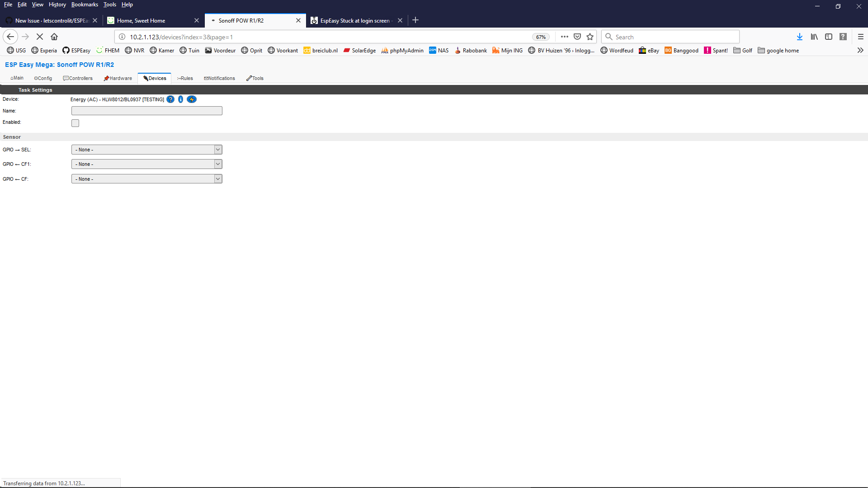Screen dimensions: 868x488
Task: Click the lightning bolt icon on the Device row
Action: point(192,99)
